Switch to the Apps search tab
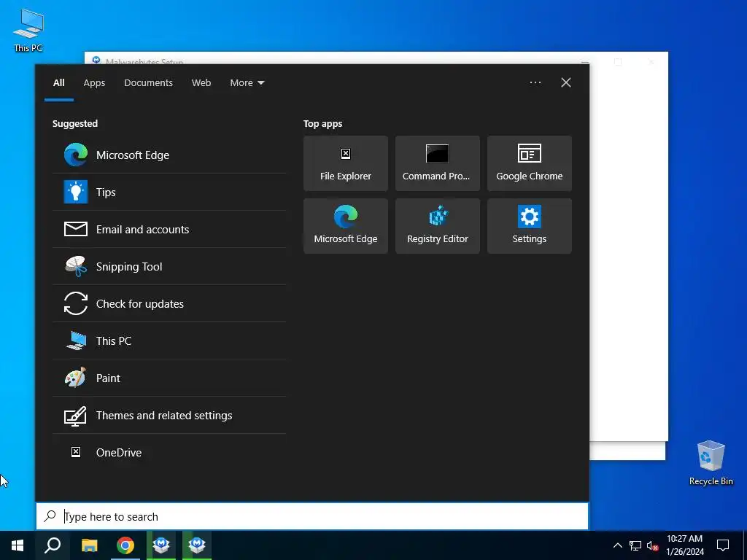This screenshot has height=560, width=747. tap(94, 83)
